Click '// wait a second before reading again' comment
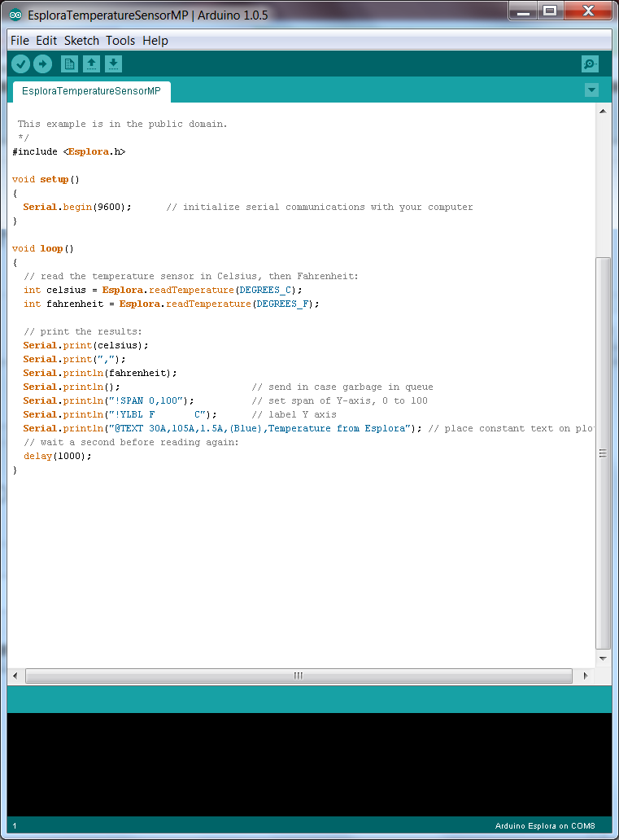Screen dimensions: 619x840 [131, 443]
